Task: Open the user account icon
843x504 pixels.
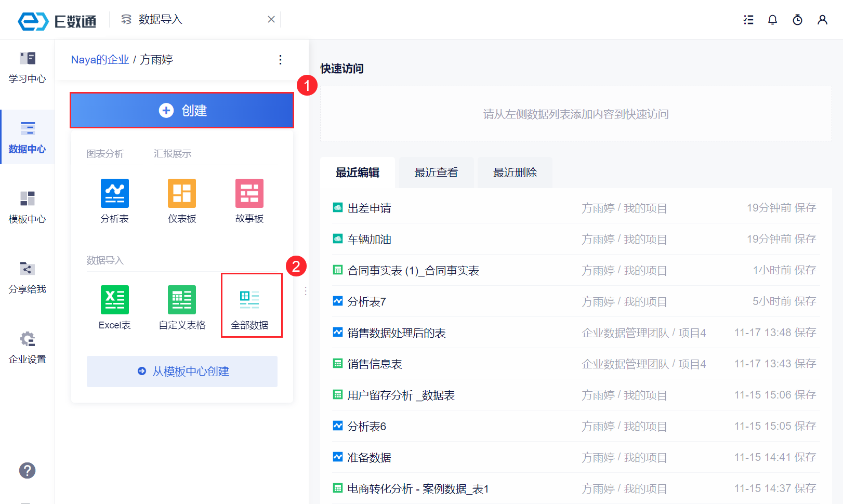Action: point(822,20)
